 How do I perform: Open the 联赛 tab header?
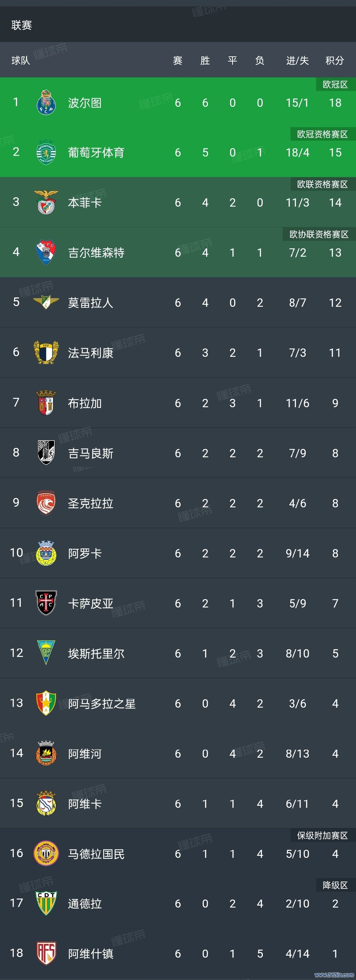[x=22, y=25]
